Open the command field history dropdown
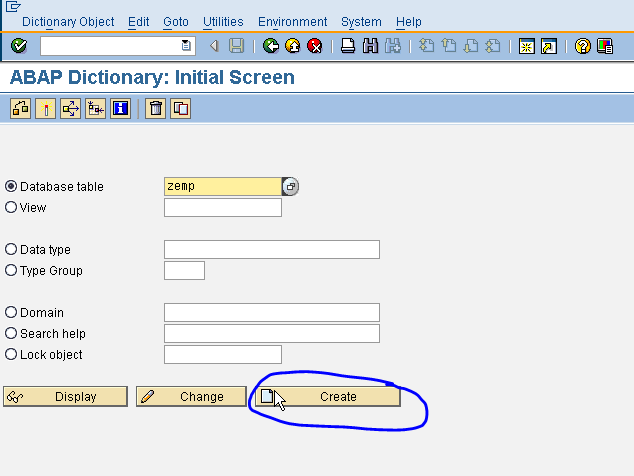 tap(186, 45)
